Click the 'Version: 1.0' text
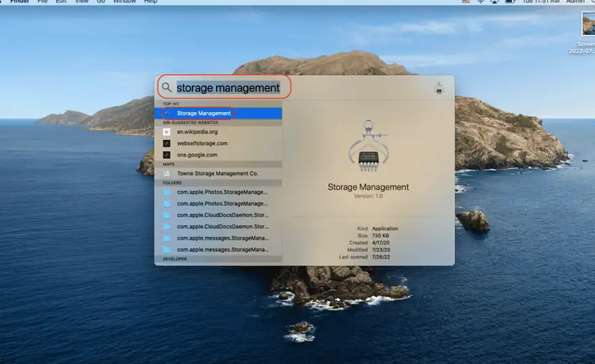This screenshot has width=595, height=364. 368,197
